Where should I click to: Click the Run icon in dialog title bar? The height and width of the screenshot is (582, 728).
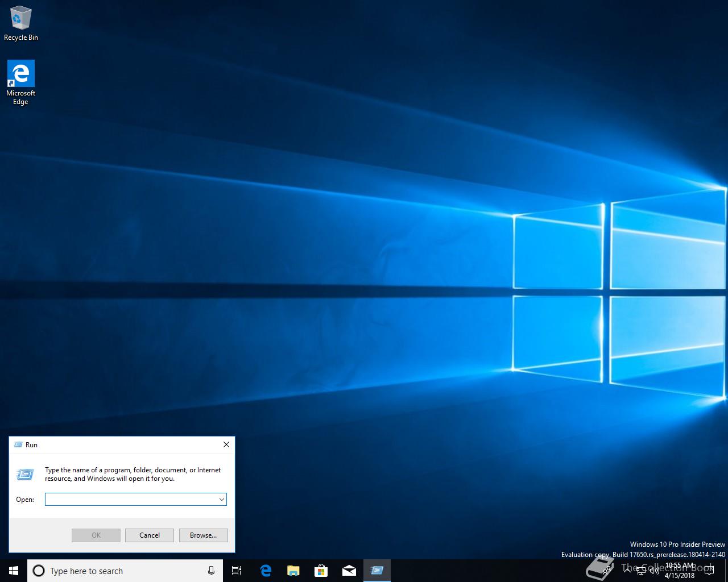click(18, 444)
